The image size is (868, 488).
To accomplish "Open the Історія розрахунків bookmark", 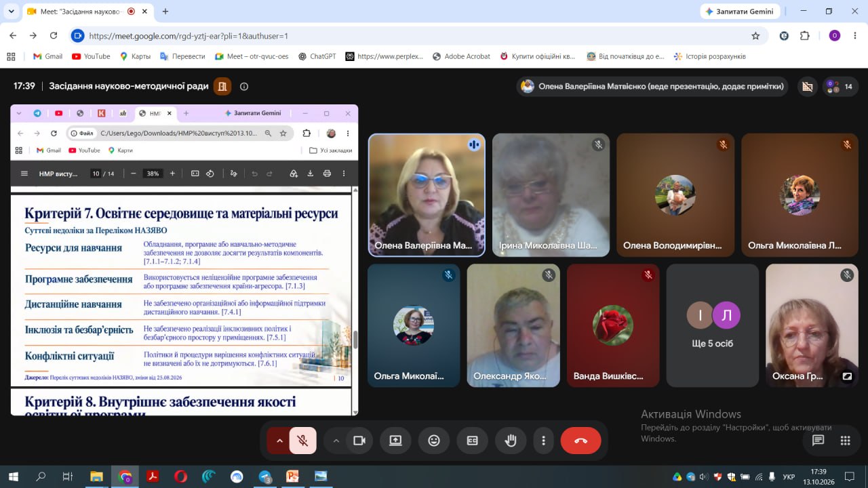I will (x=709, y=56).
